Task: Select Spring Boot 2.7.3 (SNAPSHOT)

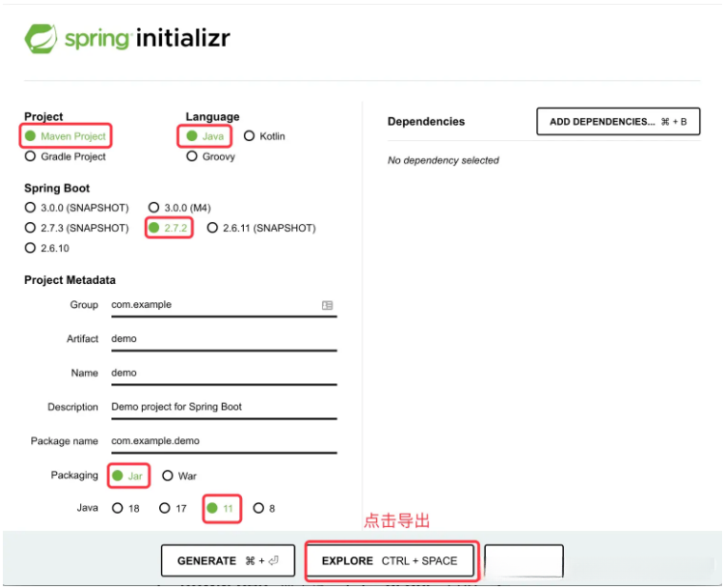Action: (x=30, y=228)
